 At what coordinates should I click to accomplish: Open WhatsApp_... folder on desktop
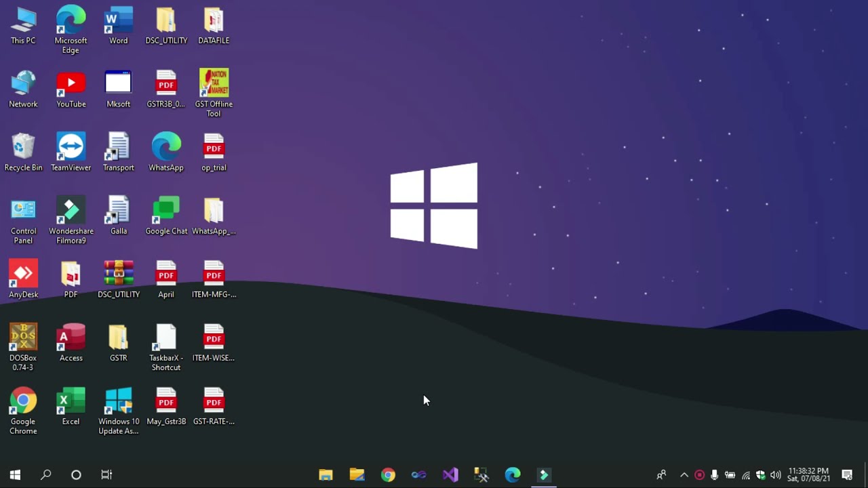click(214, 216)
